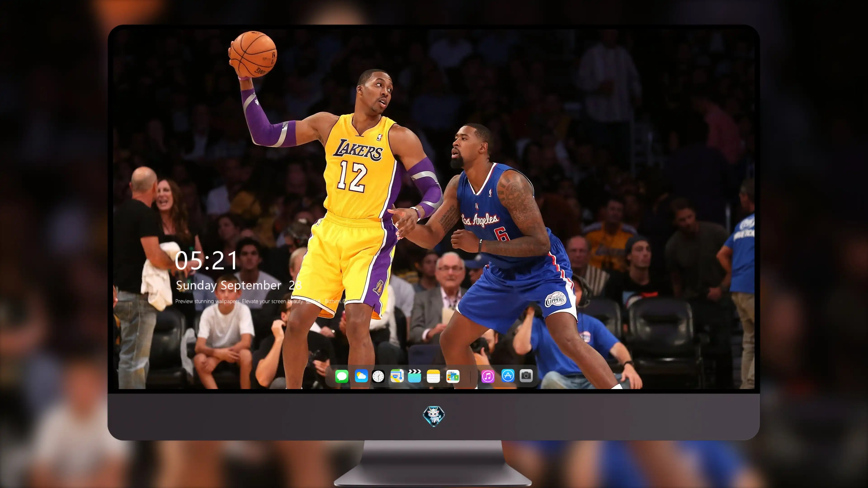Launch the Camera app in the dock
This screenshot has width=868, height=488.
click(x=526, y=375)
